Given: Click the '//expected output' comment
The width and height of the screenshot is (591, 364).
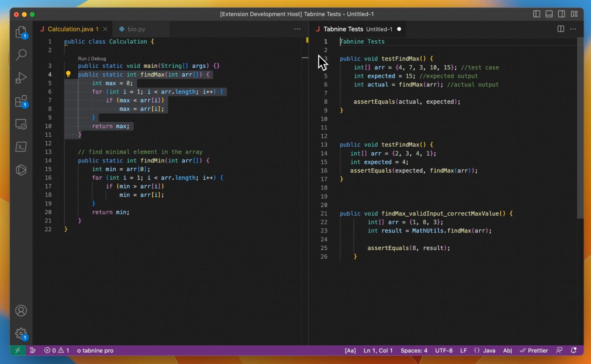Looking at the screenshot, I should [x=449, y=76].
